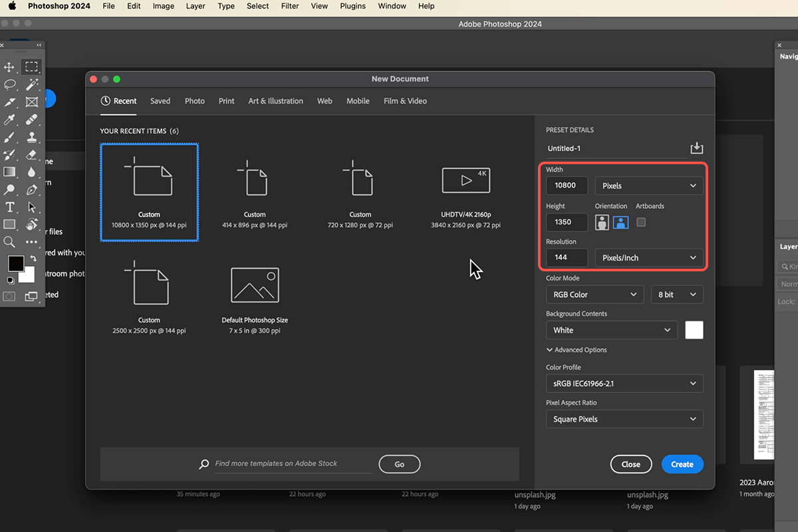The height and width of the screenshot is (532, 798).
Task: Select the Rectangular Marquee tool
Action: 31,66
